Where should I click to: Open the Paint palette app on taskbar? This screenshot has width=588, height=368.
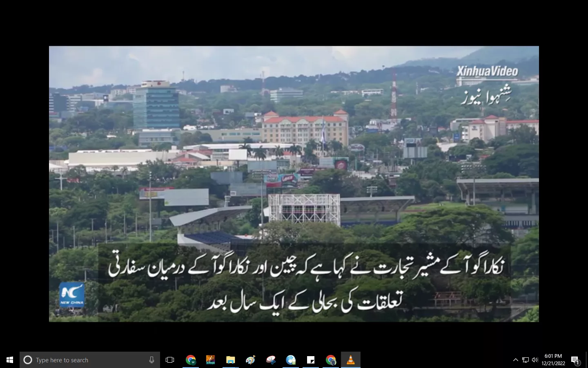250,360
